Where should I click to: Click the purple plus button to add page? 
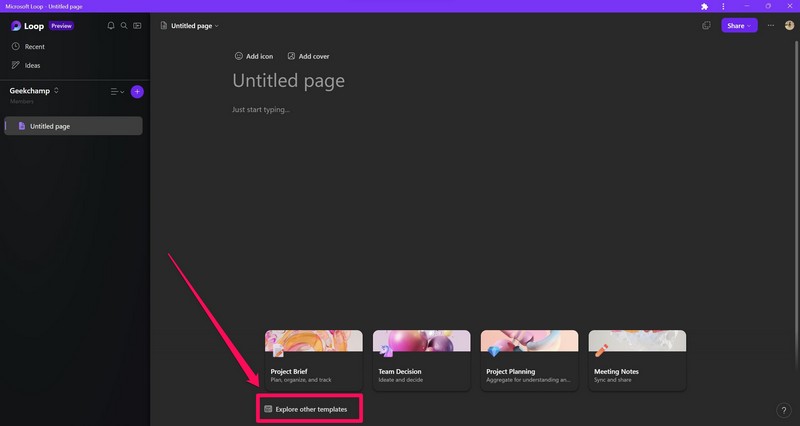pos(137,91)
